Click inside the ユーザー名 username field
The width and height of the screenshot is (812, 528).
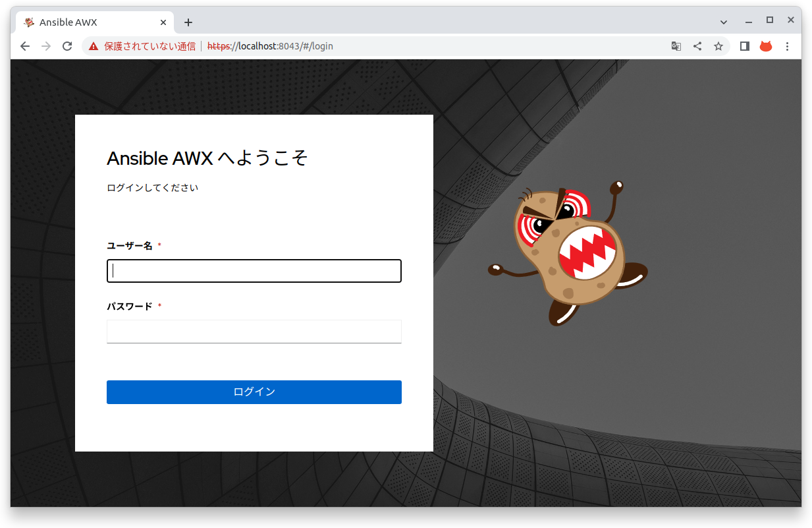[x=254, y=271]
